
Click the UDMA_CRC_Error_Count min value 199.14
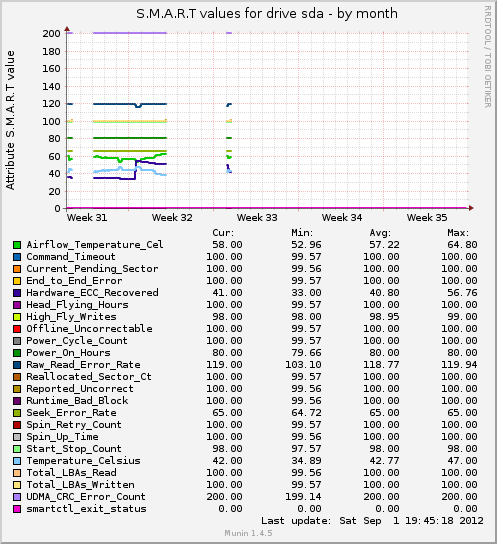[x=303, y=497]
